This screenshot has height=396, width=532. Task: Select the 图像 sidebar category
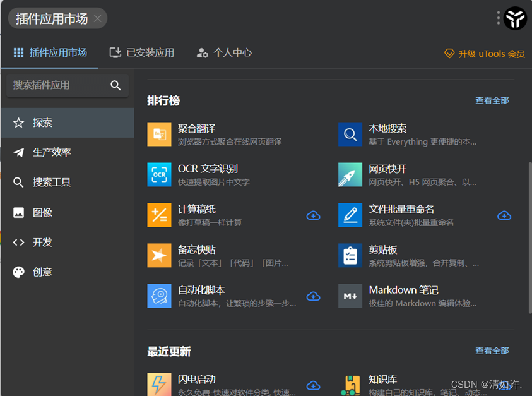[68, 212]
